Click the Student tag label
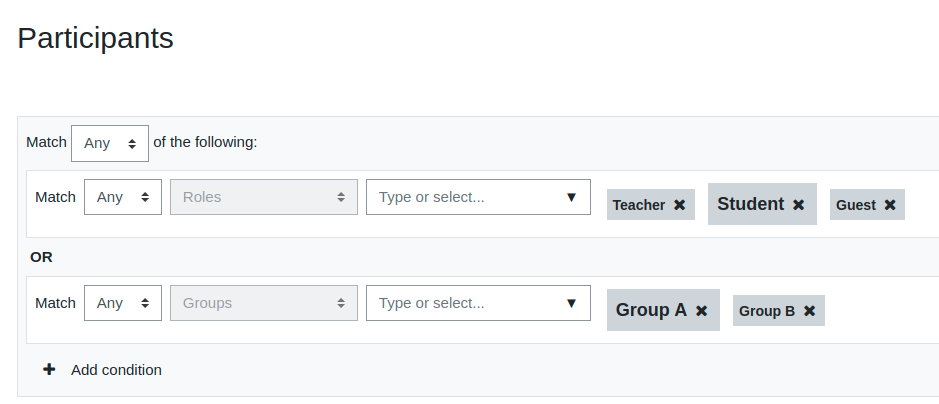The height and width of the screenshot is (404, 939). pyautogui.click(x=750, y=204)
